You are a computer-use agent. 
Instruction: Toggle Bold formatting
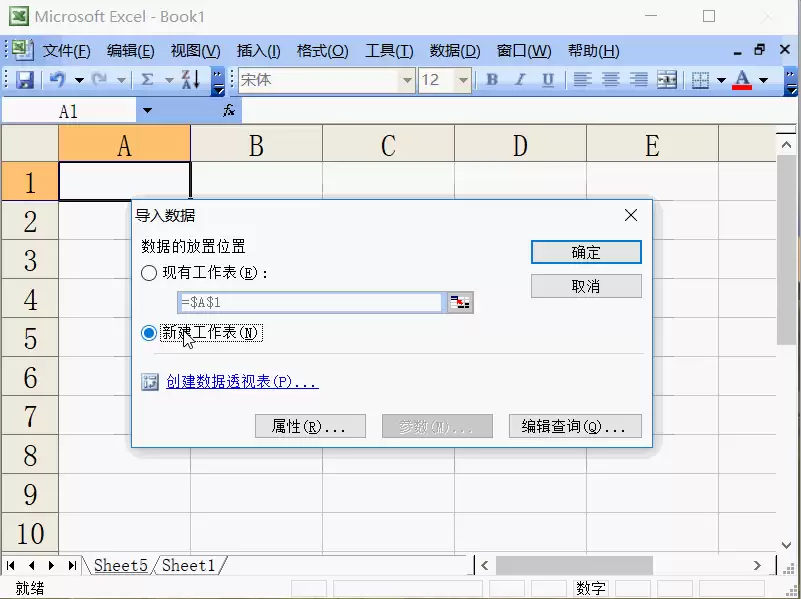click(x=492, y=80)
